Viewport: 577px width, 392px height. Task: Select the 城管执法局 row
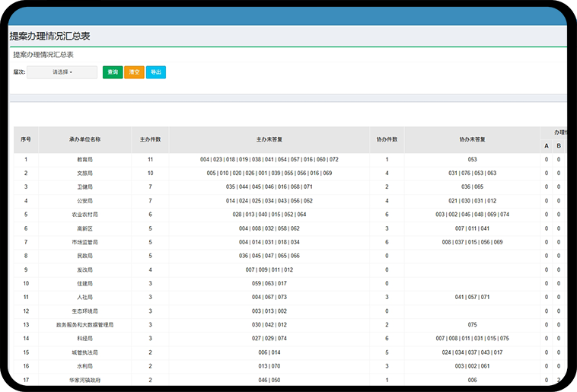(x=84, y=352)
